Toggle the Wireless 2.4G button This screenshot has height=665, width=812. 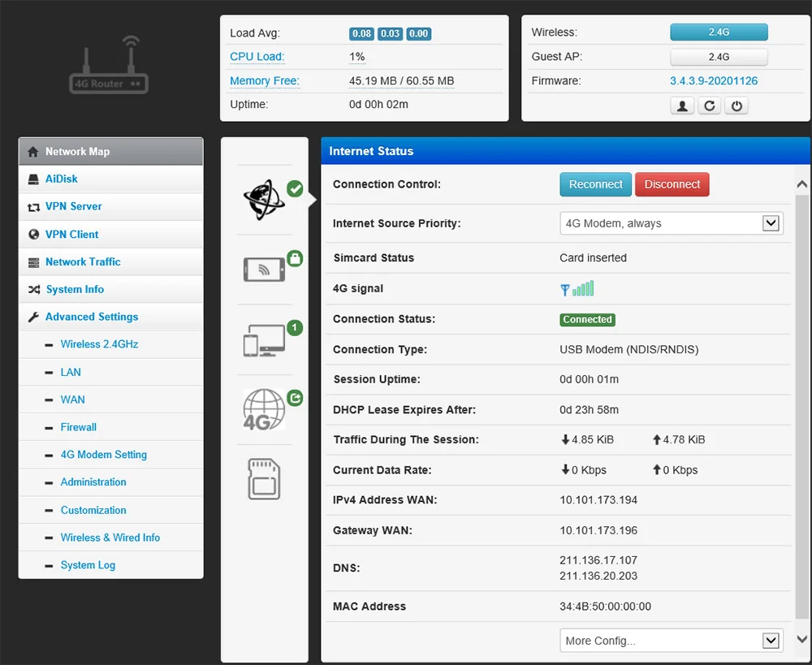[x=719, y=32]
